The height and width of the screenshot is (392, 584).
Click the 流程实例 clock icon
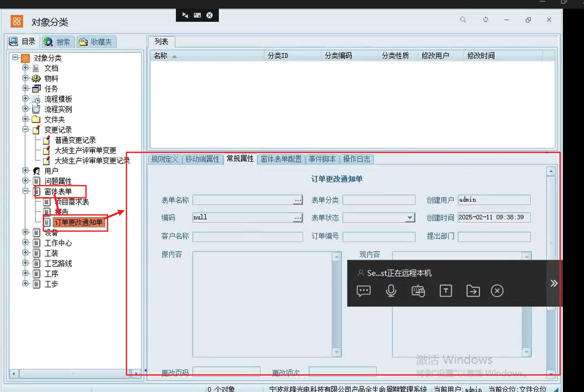pyautogui.click(x=36, y=109)
